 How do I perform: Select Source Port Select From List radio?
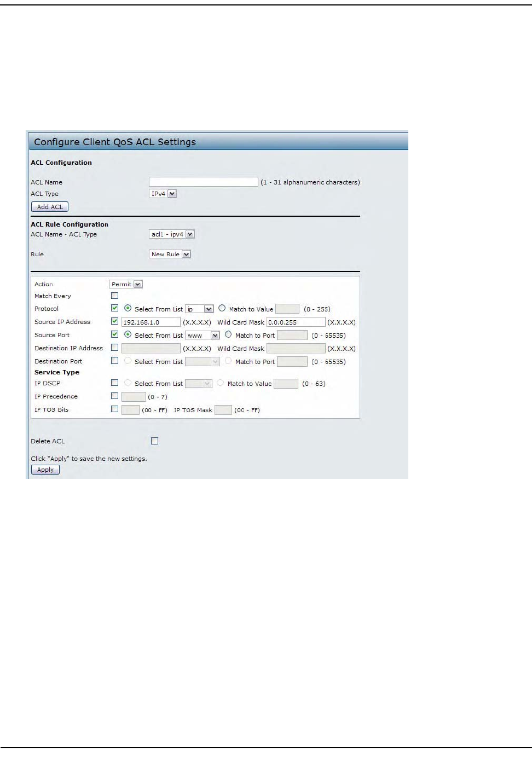[128, 334]
